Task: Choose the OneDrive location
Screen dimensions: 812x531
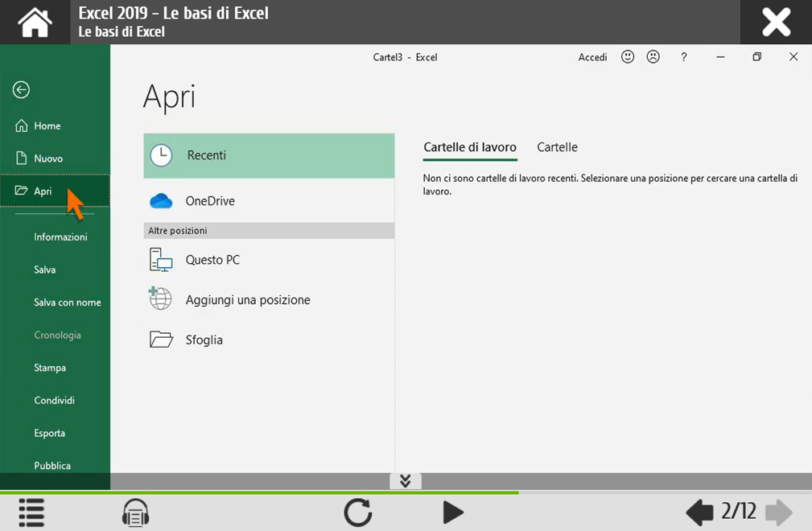Action: pos(269,201)
